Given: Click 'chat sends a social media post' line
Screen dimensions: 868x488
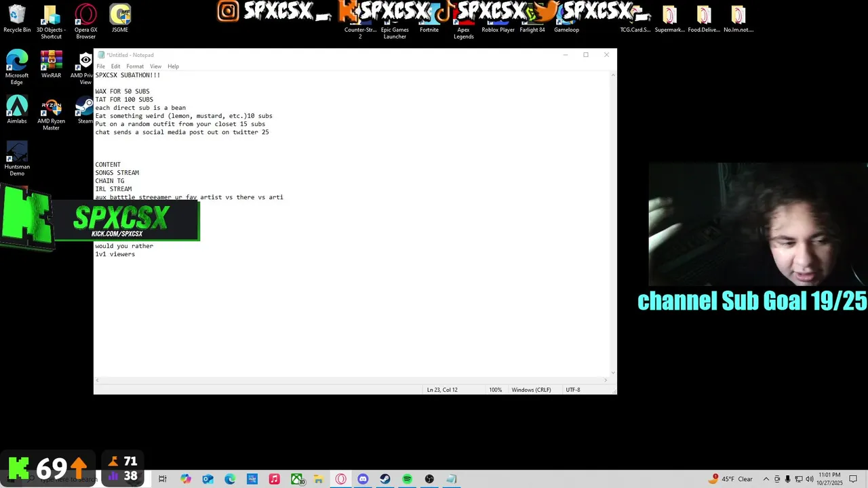Looking at the screenshot, I should point(182,132).
